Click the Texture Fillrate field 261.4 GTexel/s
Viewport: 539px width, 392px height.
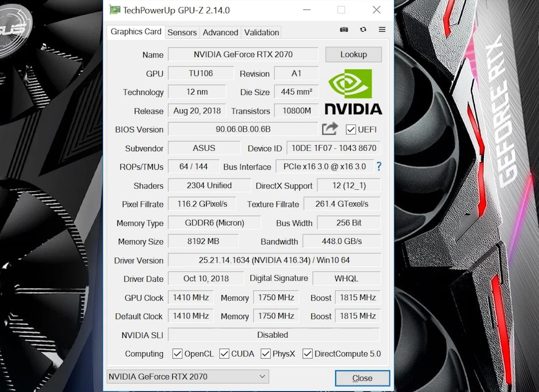342,204
